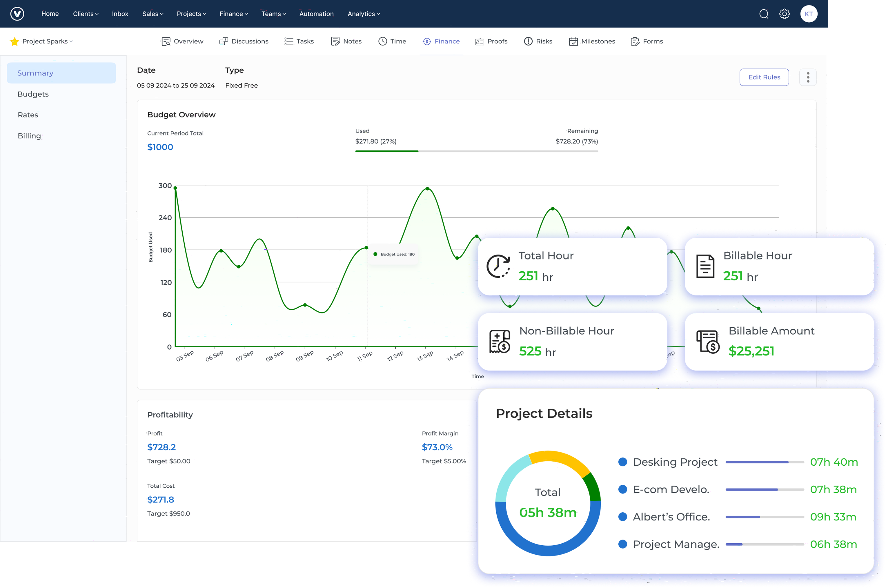Click the Edit Rules button
886x588 pixels.
764,77
